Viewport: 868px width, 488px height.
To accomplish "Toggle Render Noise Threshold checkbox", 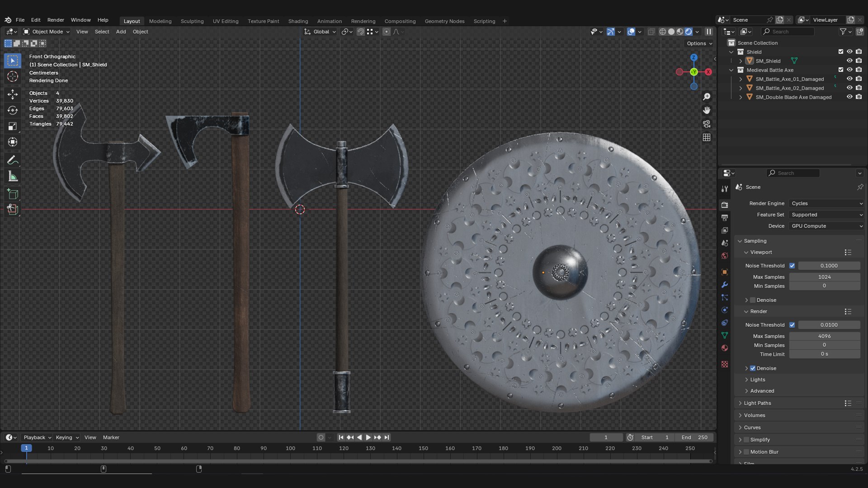I will 792,325.
